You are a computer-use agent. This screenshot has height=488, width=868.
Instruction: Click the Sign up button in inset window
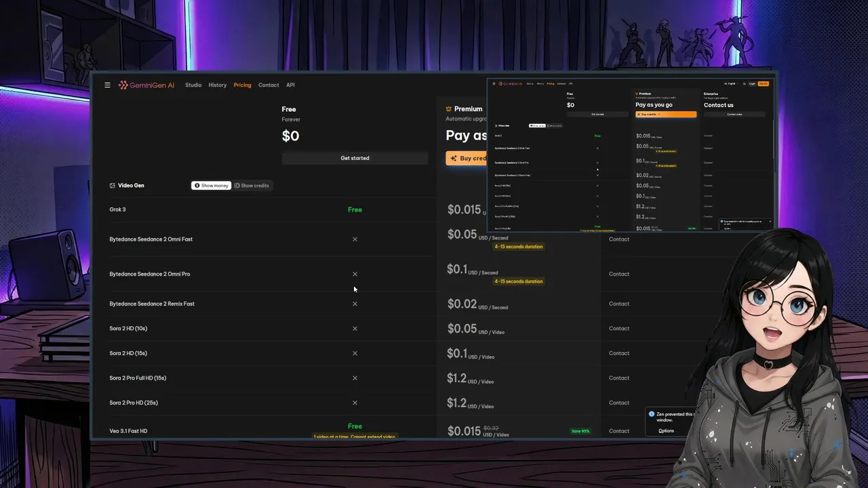click(764, 83)
